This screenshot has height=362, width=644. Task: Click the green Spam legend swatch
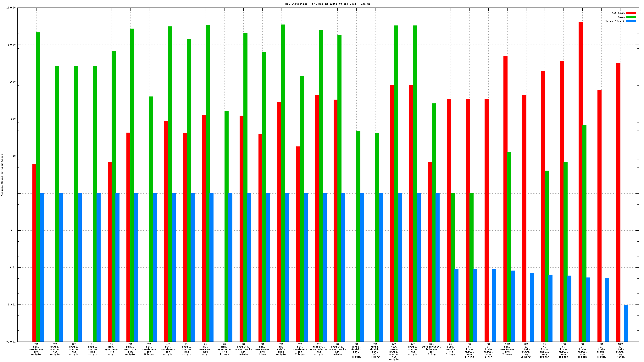pos(631,17)
